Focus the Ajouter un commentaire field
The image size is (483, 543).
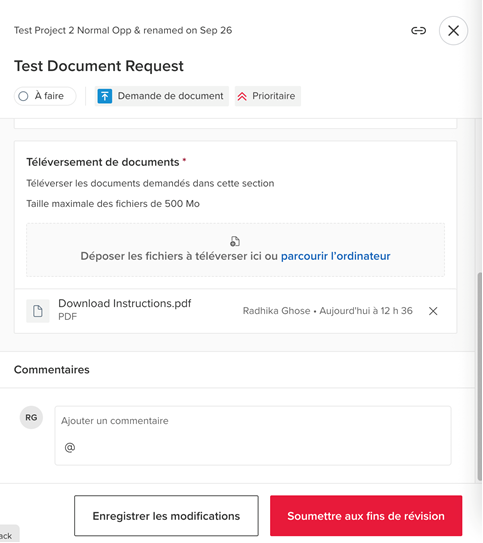point(253,435)
